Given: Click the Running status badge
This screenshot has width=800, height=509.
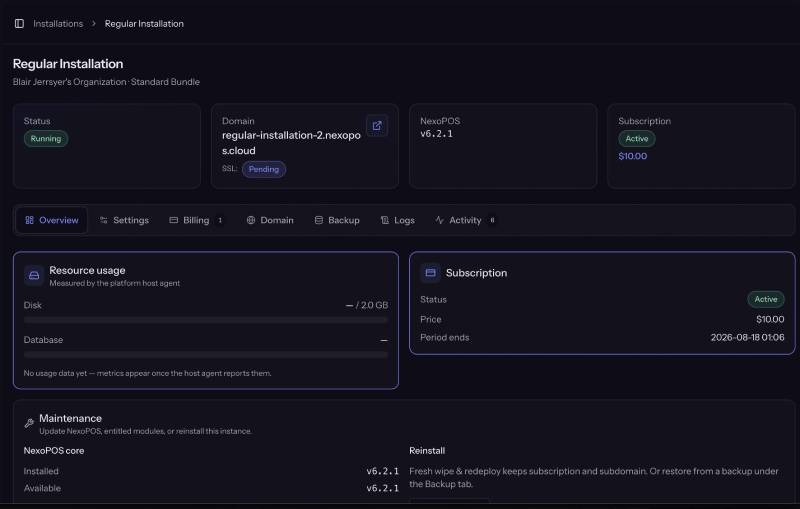Looking at the screenshot, I should [46, 139].
